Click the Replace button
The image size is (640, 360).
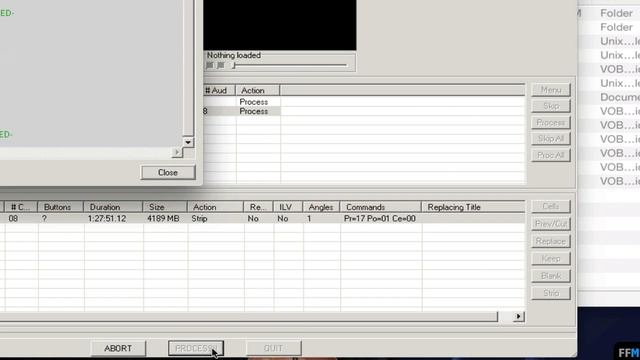pos(551,241)
